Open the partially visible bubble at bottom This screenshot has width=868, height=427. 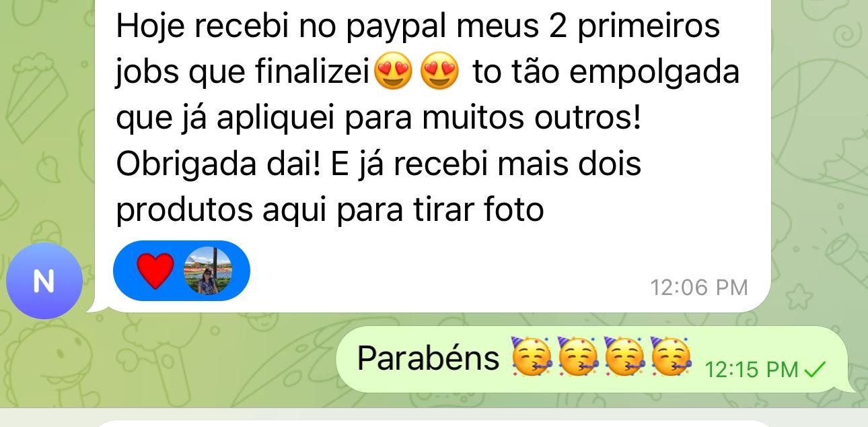(434, 424)
